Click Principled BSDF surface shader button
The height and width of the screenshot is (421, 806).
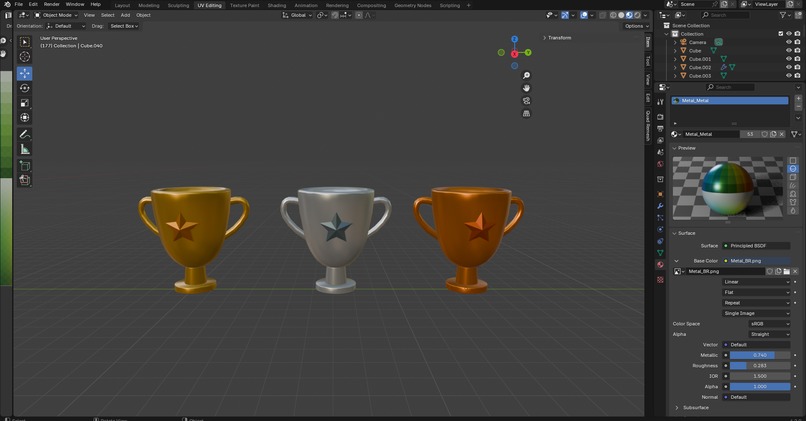[756, 246]
